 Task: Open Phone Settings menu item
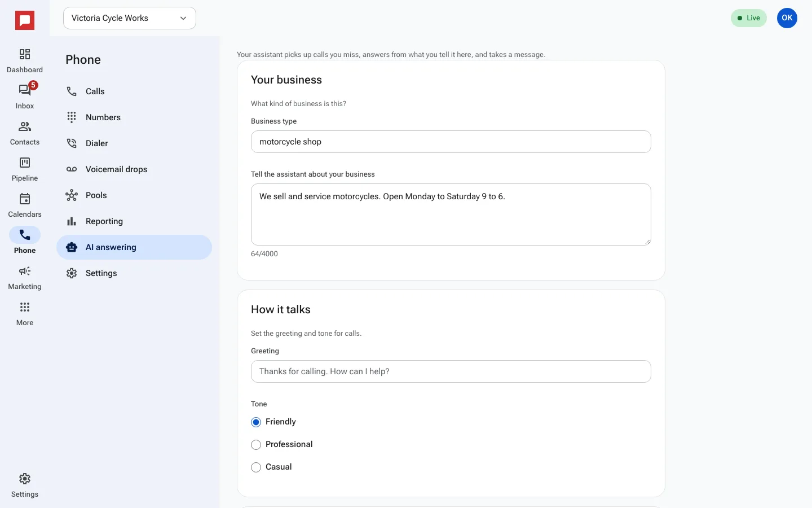134,273
